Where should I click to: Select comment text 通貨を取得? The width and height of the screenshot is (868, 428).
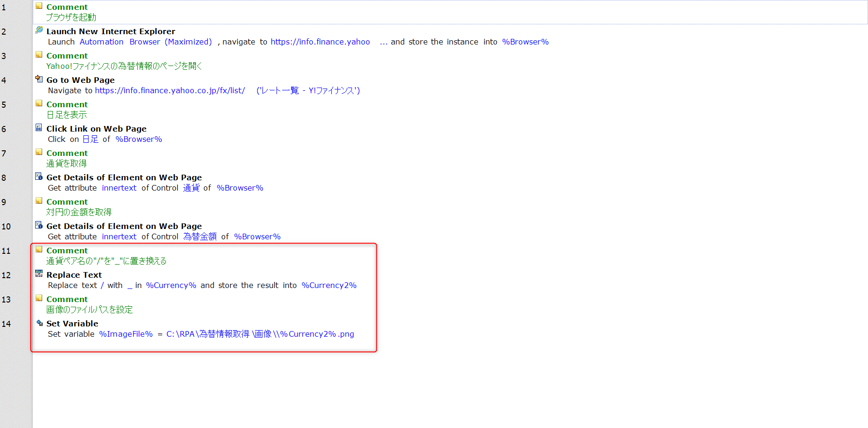[x=67, y=163]
